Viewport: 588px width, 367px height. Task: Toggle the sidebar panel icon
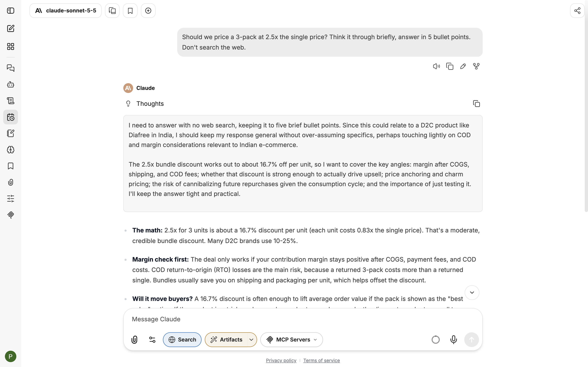tap(10, 11)
